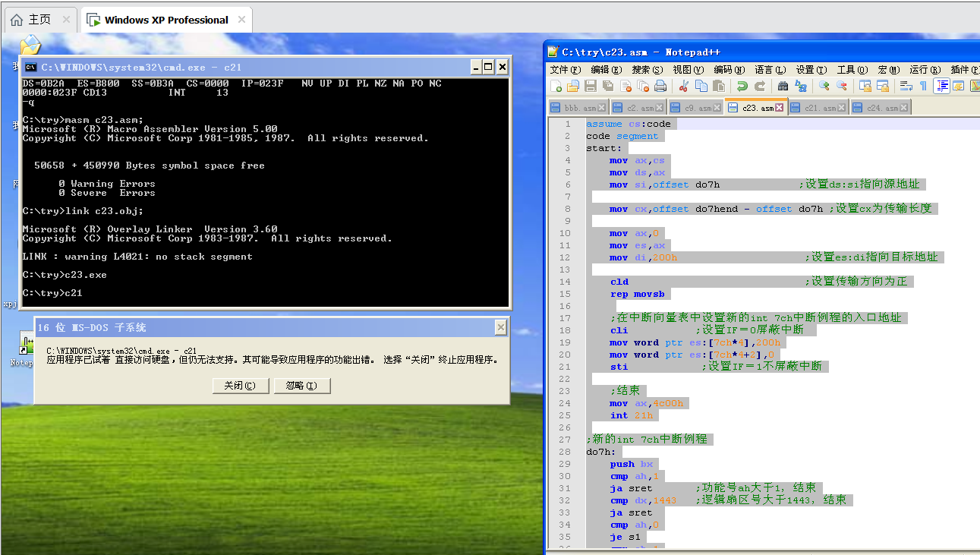Click the New file icon in Notepad++
Viewport: 980px width, 555px height.
[556, 86]
